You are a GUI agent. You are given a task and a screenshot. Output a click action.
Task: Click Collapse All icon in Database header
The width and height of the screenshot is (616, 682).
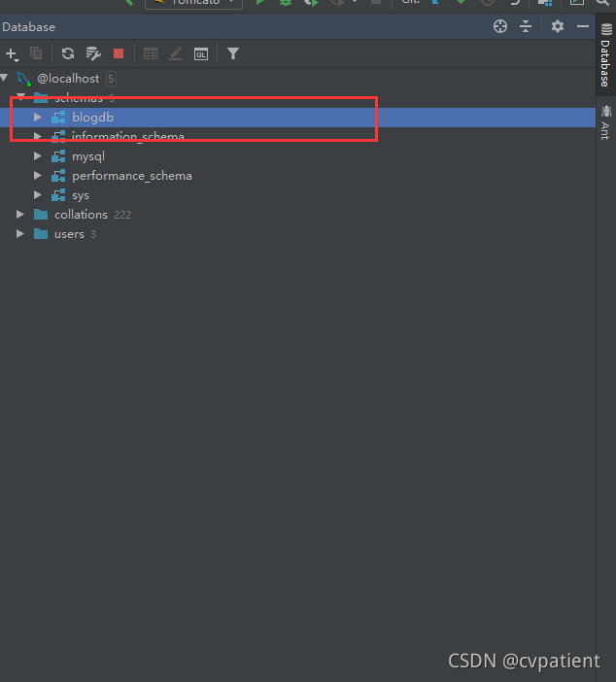click(526, 26)
